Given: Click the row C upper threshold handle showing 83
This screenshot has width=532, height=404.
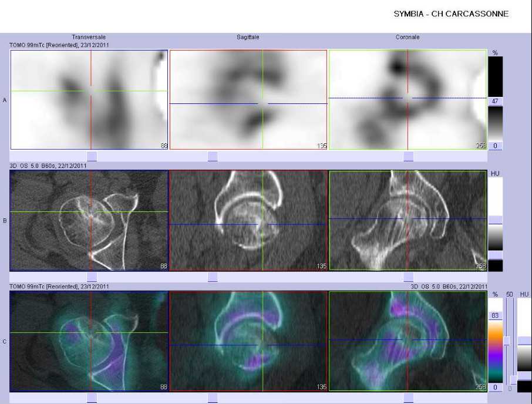Looking at the screenshot, I should coord(496,316).
